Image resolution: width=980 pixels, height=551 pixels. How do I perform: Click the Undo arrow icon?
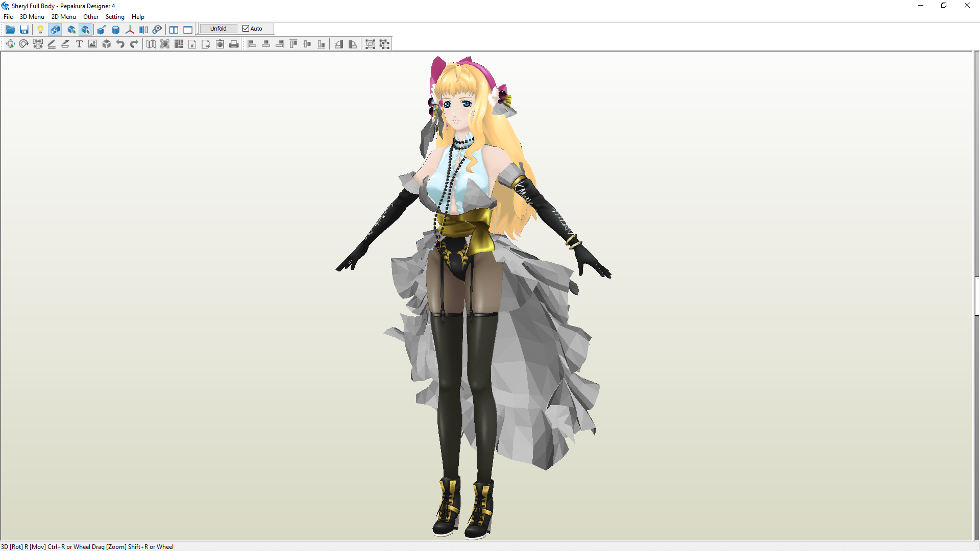pyautogui.click(x=120, y=44)
